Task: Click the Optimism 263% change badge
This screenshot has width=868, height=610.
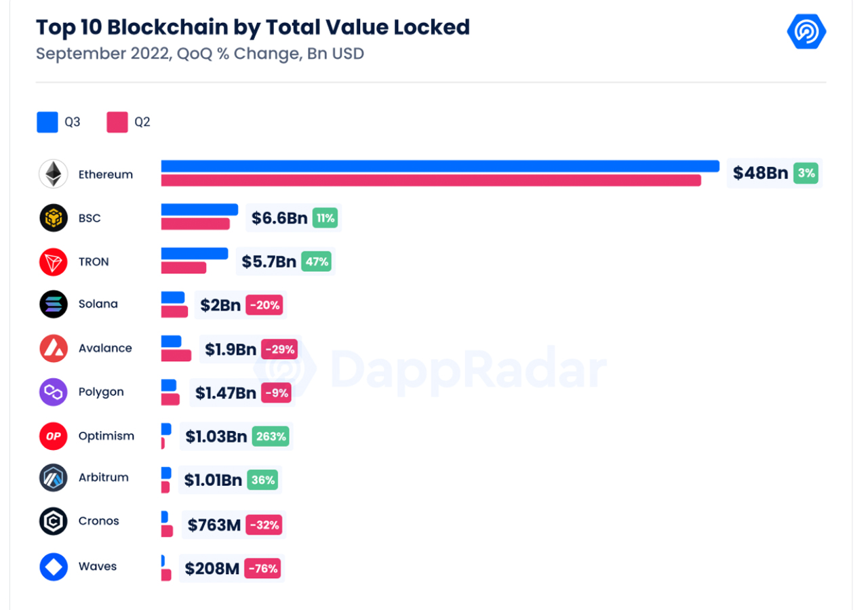Action: [x=271, y=436]
